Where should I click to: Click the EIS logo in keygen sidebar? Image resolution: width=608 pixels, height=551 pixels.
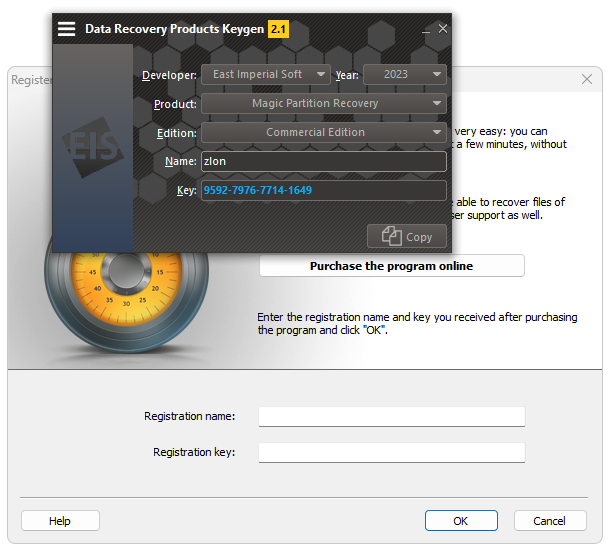pyautogui.click(x=93, y=147)
